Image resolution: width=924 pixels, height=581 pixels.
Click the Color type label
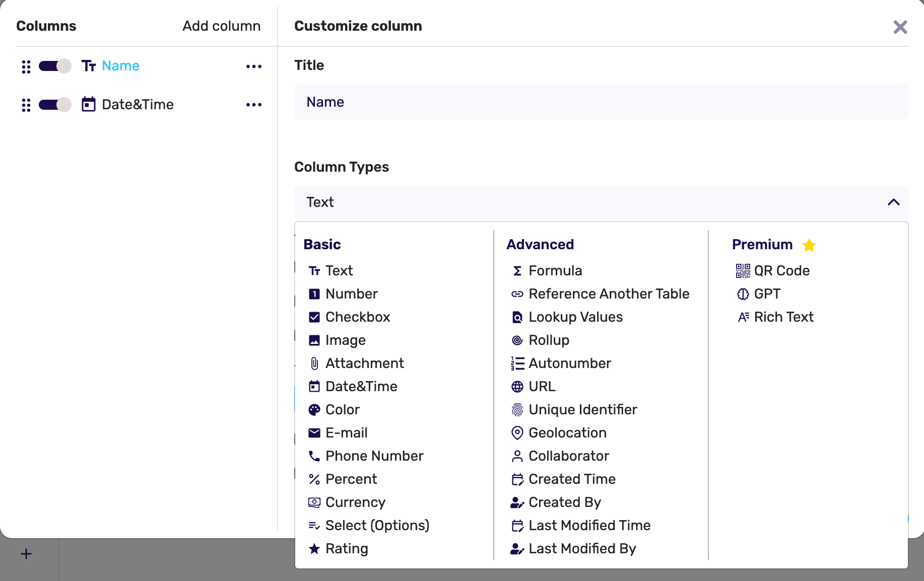pos(343,410)
